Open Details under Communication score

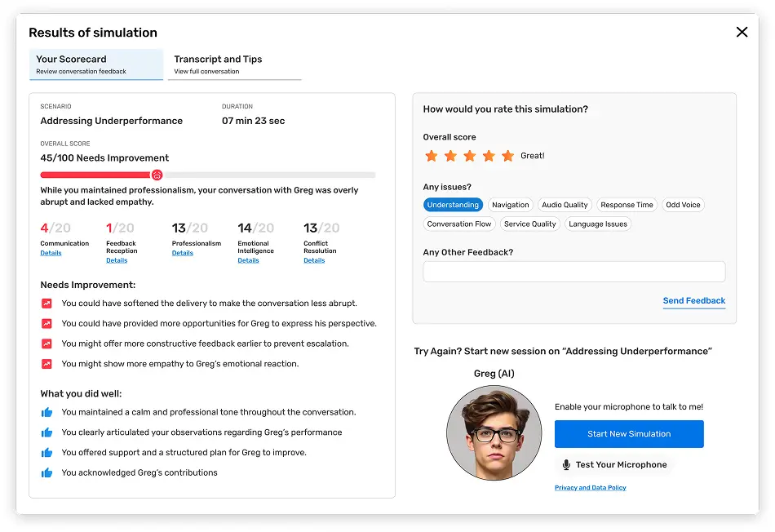click(x=51, y=253)
